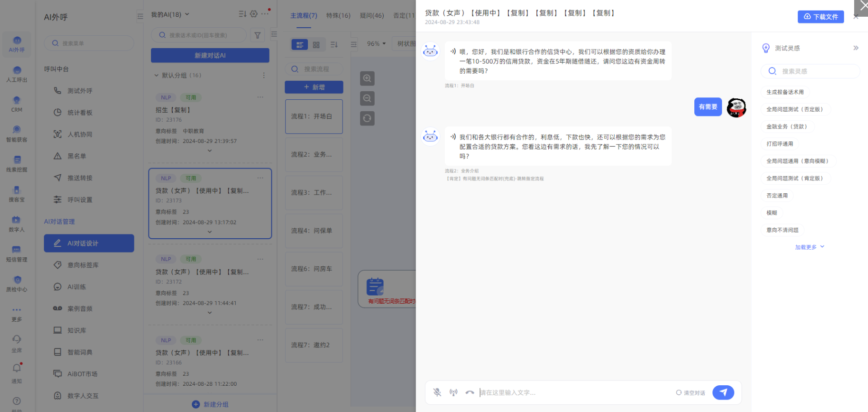The height and width of the screenshot is (412, 868).
Task: Click the 下载文件 button
Action: pos(820,17)
